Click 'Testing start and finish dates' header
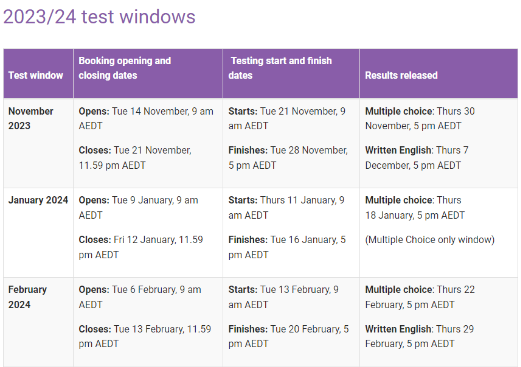 [x=280, y=68]
